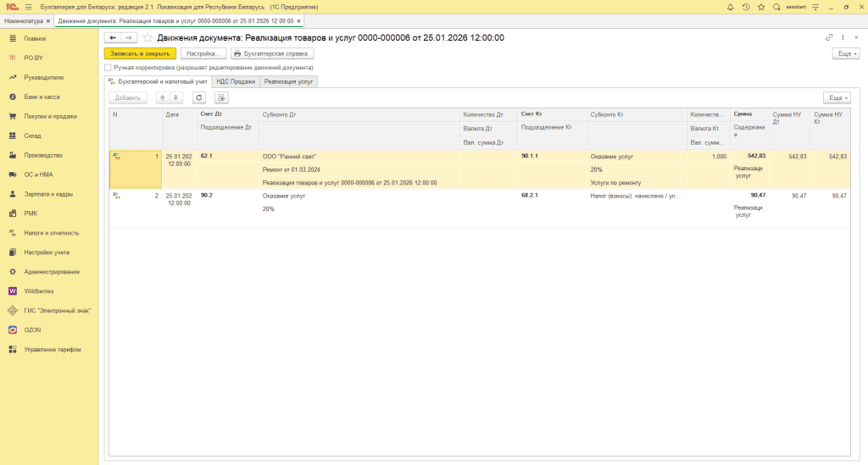Add document to favorites via title star

(147, 38)
